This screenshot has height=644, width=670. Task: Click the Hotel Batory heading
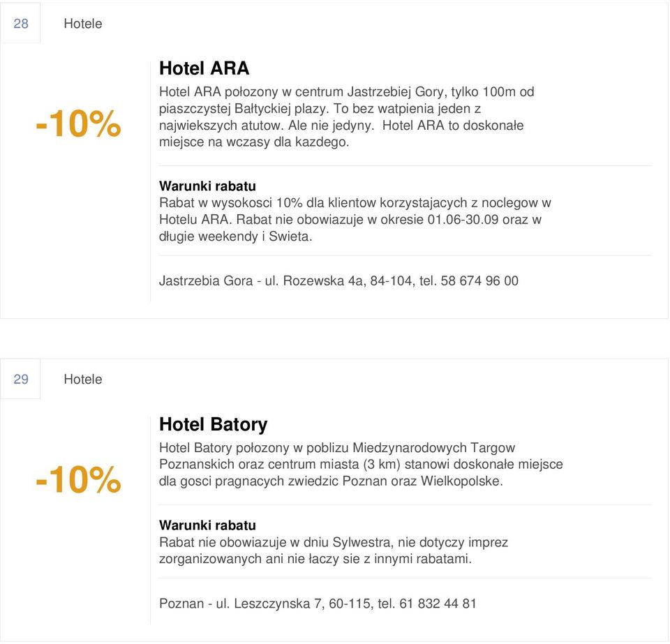tap(214, 424)
